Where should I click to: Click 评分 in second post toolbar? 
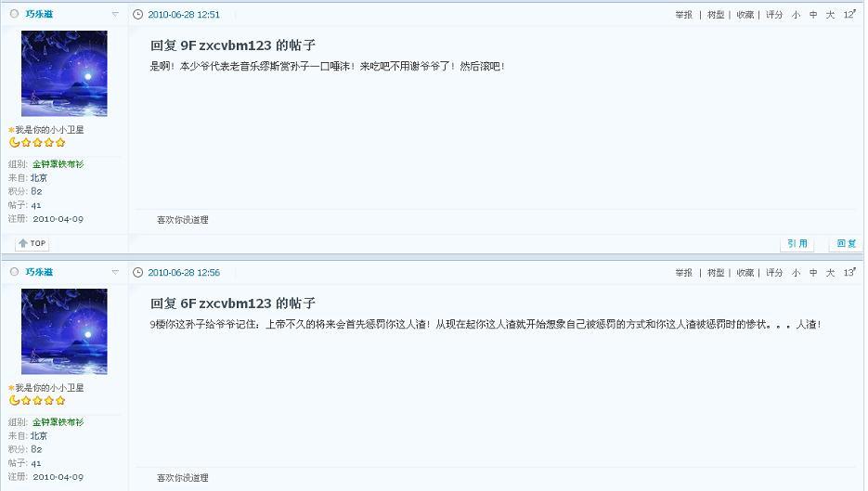[x=774, y=273]
